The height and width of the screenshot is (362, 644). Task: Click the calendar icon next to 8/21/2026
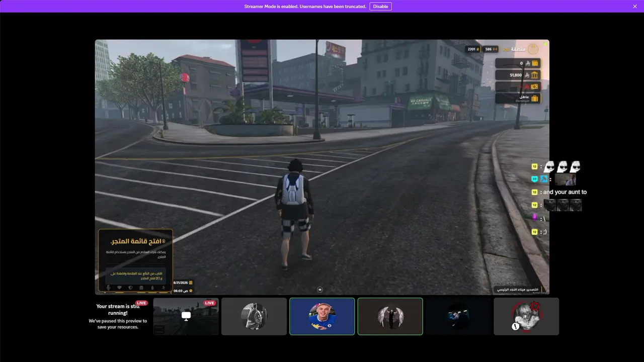point(191,283)
